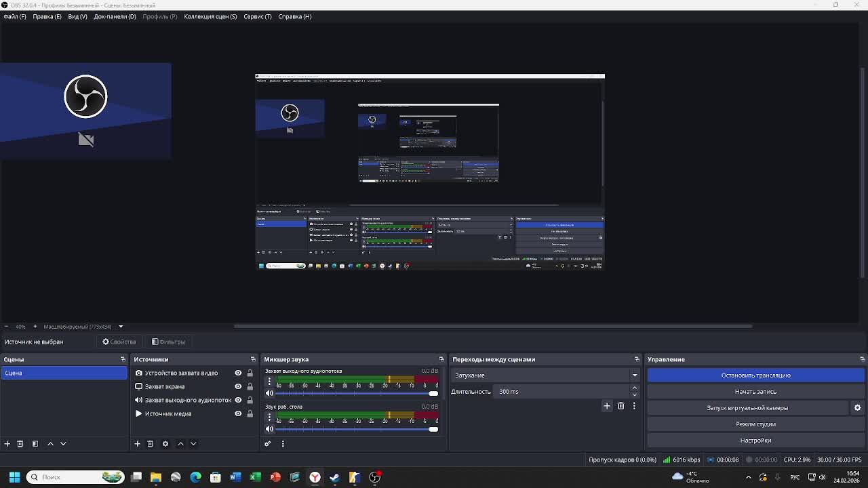
Task: Adjust volume slider for Захват выходного аудиопотока
Action: [x=356, y=393]
